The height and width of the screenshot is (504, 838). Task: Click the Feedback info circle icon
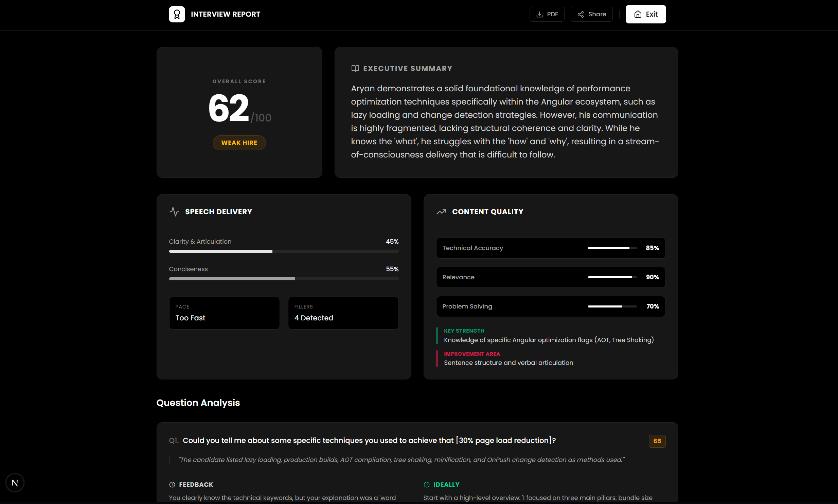point(172,485)
